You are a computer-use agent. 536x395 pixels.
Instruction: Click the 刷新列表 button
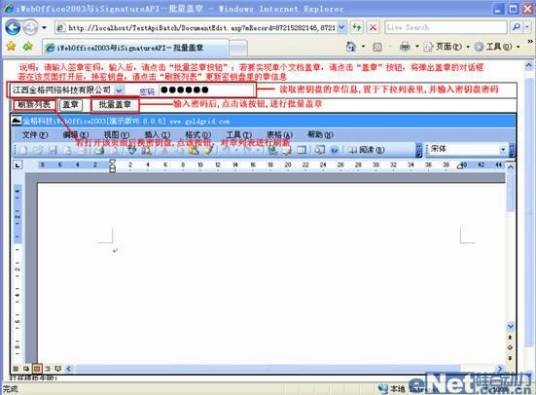[x=34, y=105]
